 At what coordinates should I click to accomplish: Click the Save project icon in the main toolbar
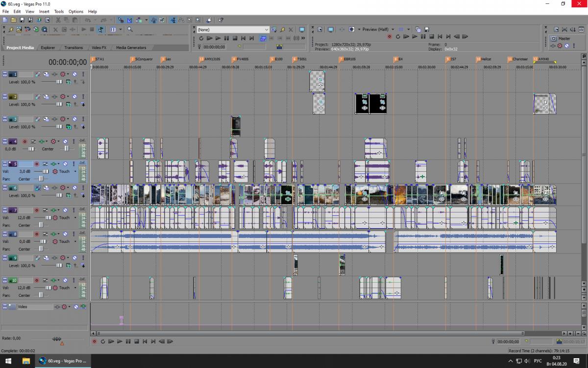coord(22,20)
